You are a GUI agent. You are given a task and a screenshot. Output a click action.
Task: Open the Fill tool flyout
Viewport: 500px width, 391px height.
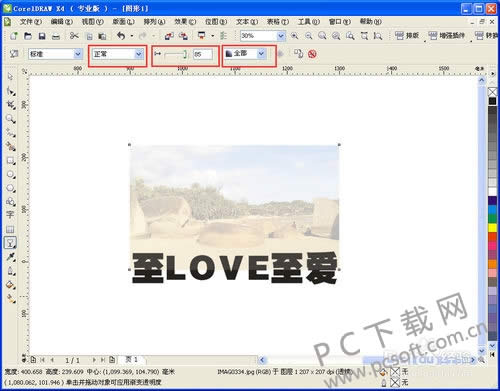click(10, 285)
